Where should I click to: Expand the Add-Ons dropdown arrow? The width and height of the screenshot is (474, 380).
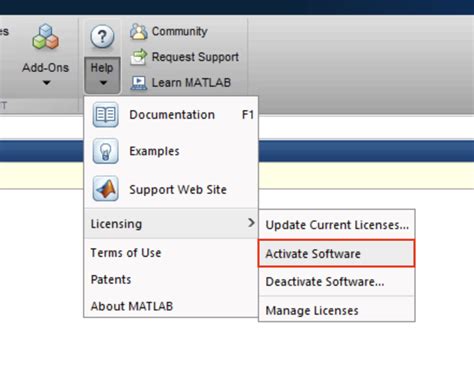[x=46, y=83]
